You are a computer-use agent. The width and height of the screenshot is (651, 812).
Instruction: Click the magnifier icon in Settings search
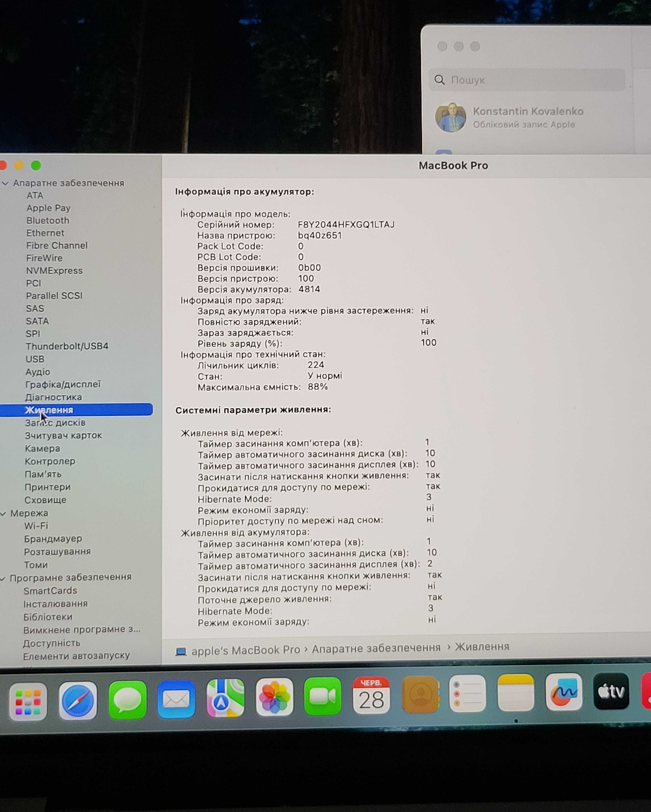click(x=439, y=80)
